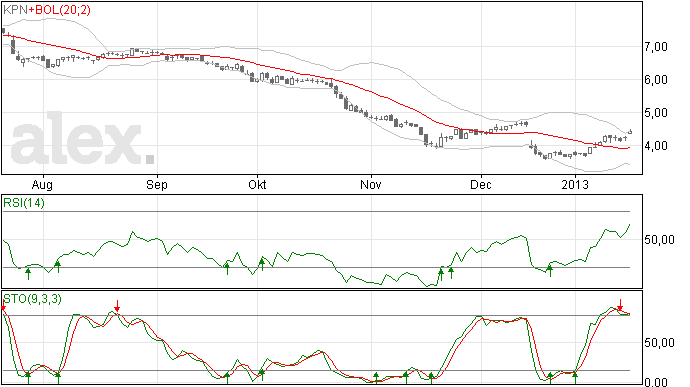Click the RSI(14) panel label
Image resolution: width=690 pixels, height=387 pixels.
tap(24, 203)
